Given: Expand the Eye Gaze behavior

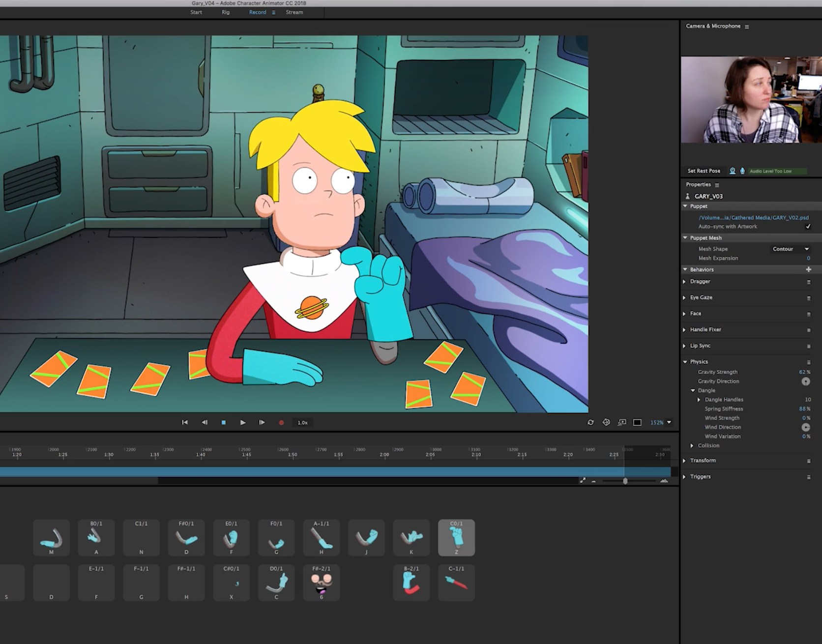Looking at the screenshot, I should (x=684, y=297).
